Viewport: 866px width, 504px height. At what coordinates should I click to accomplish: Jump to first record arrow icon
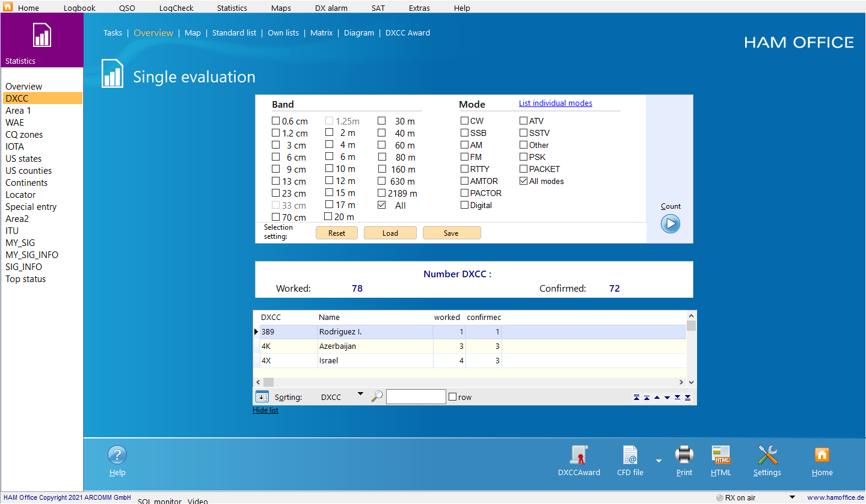click(x=636, y=398)
